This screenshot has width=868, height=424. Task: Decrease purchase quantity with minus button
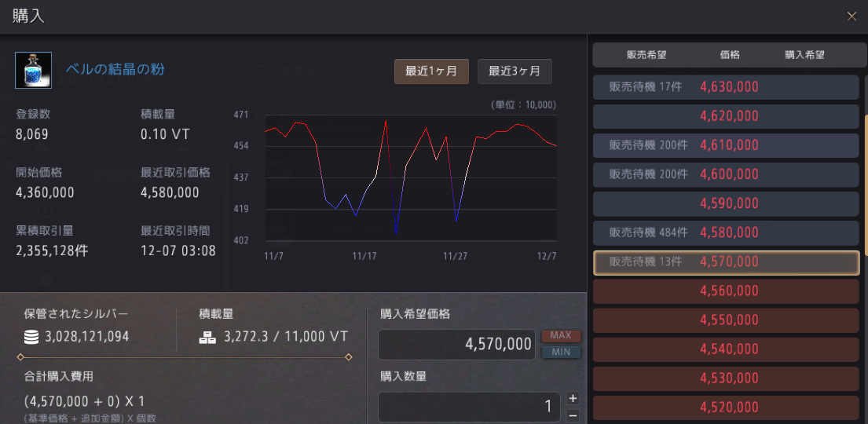click(x=573, y=415)
